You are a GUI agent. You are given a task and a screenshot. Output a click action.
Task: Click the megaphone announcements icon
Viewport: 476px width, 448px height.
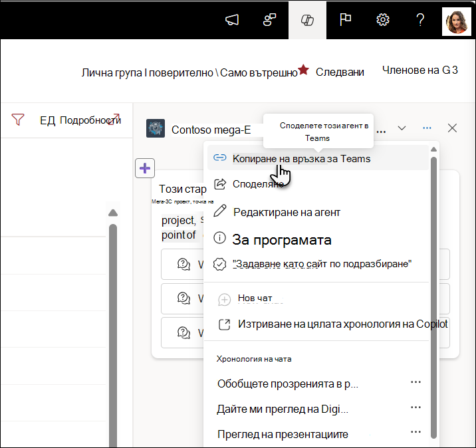[x=232, y=20]
